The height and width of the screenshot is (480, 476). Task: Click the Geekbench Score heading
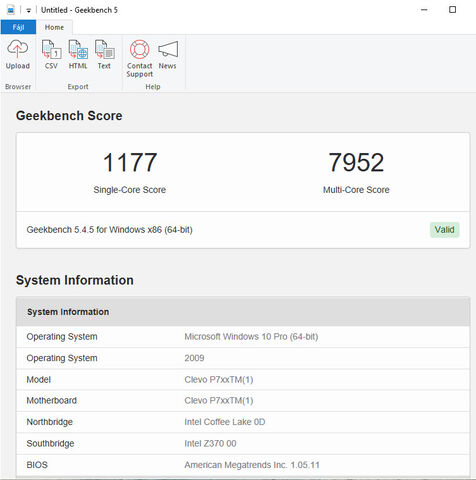click(69, 116)
